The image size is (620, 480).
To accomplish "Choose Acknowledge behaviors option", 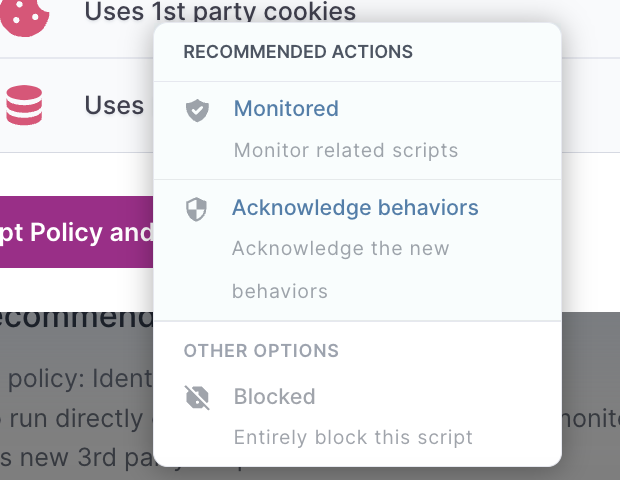I will 357,250.
